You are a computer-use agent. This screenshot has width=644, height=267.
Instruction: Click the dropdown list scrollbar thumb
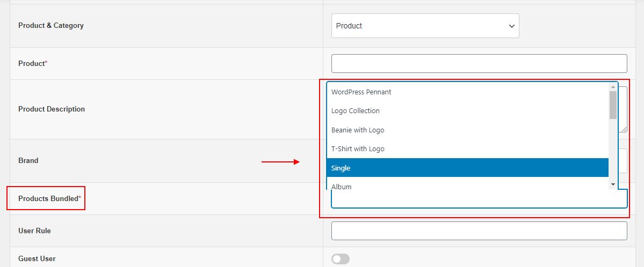click(613, 105)
